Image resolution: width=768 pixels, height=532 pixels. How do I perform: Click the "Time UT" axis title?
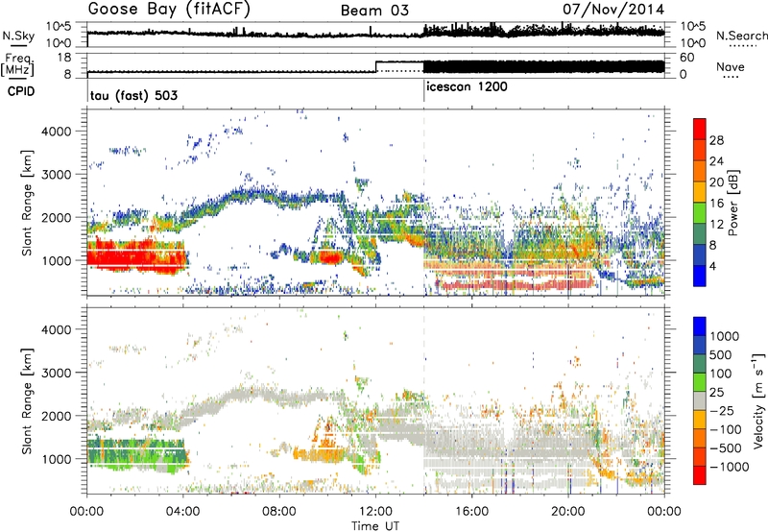pyautogui.click(x=375, y=525)
